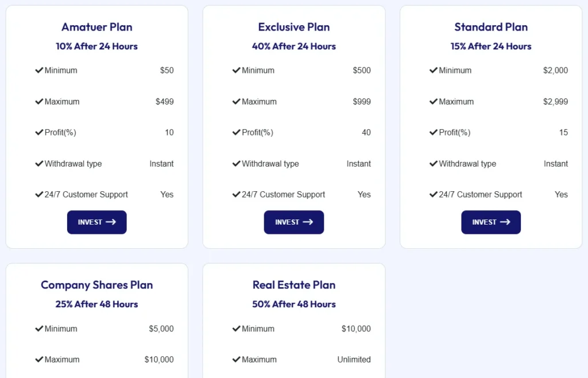Choose Invest button on Standard Plan
Image resolution: width=588 pixels, height=378 pixels.
(x=491, y=222)
